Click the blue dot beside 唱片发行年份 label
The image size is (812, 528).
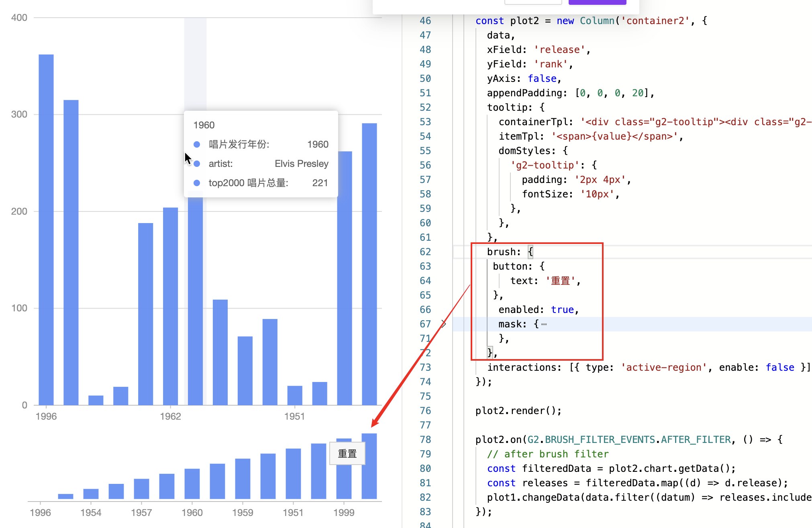click(197, 144)
